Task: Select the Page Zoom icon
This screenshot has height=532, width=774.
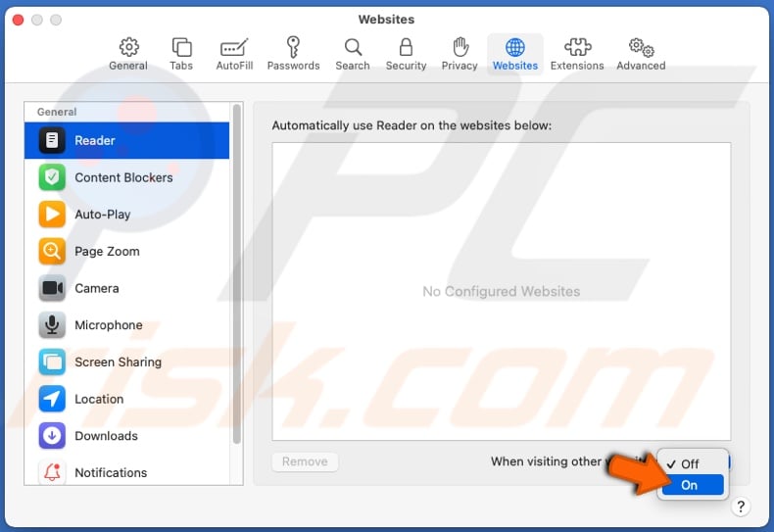Action: tap(52, 251)
